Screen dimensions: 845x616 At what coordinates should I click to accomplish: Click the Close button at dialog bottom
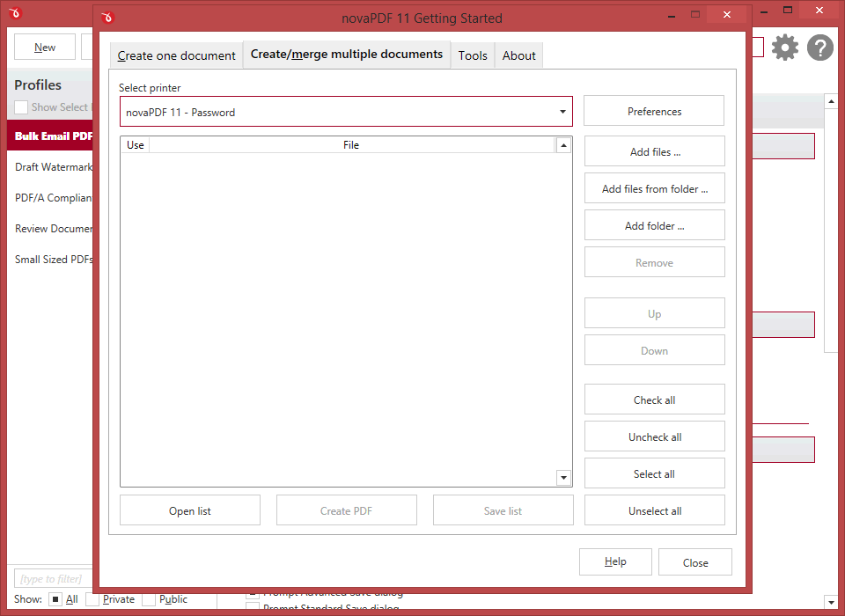694,562
